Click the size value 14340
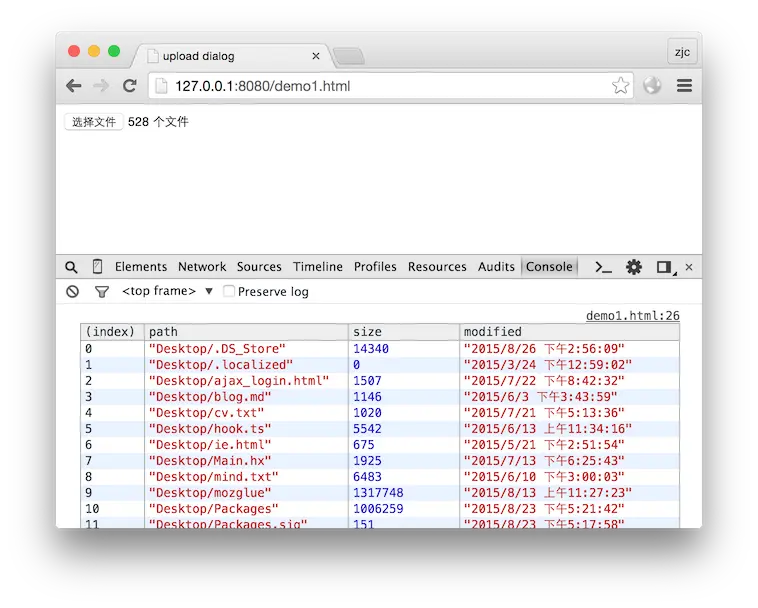This screenshot has width=758, height=608. [x=371, y=348]
